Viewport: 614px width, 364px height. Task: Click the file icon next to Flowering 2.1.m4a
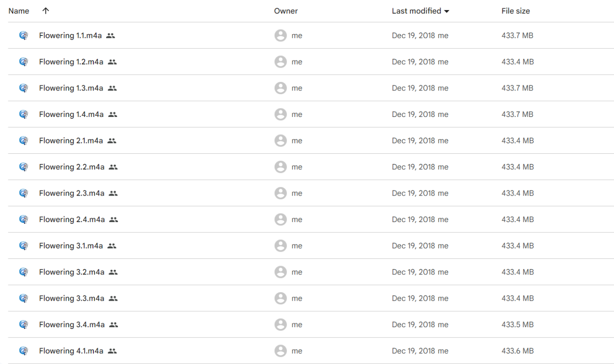pyautogui.click(x=24, y=141)
